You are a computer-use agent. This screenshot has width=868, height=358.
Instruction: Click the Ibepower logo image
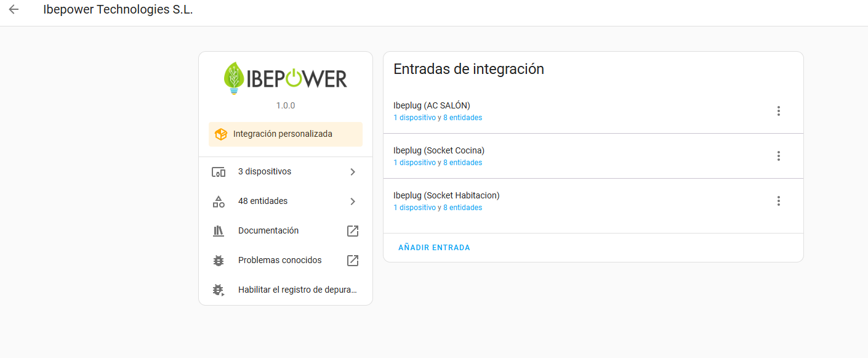(x=286, y=78)
